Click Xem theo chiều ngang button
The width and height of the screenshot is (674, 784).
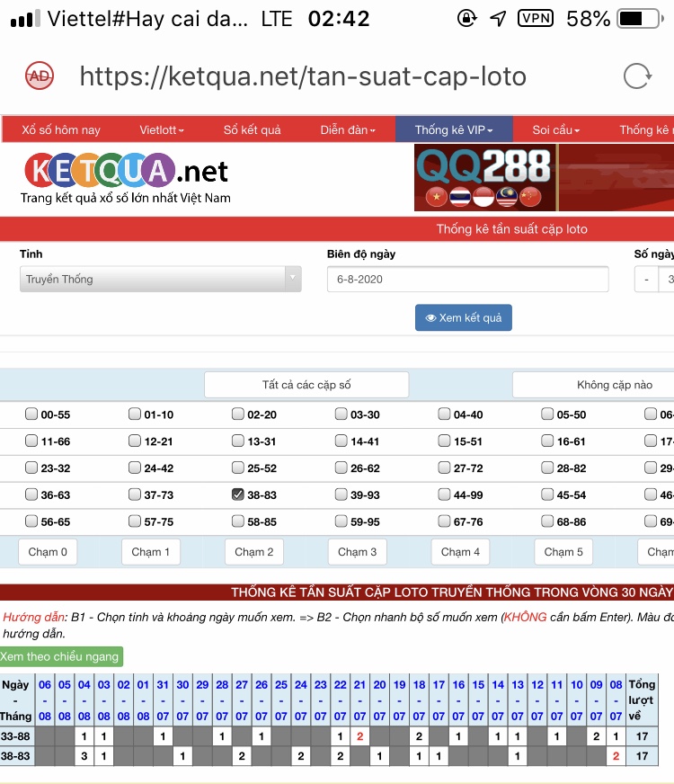point(59,657)
